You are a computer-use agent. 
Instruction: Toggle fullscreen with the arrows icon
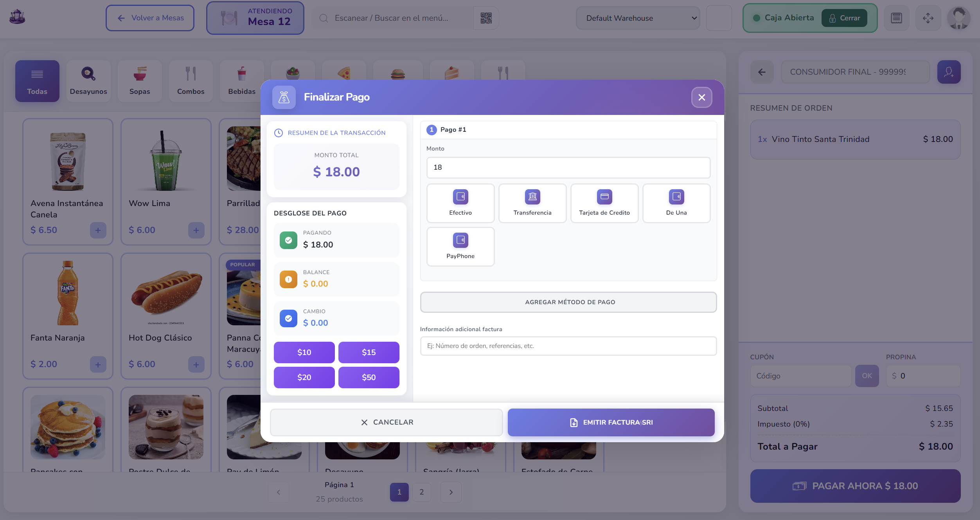click(x=928, y=18)
